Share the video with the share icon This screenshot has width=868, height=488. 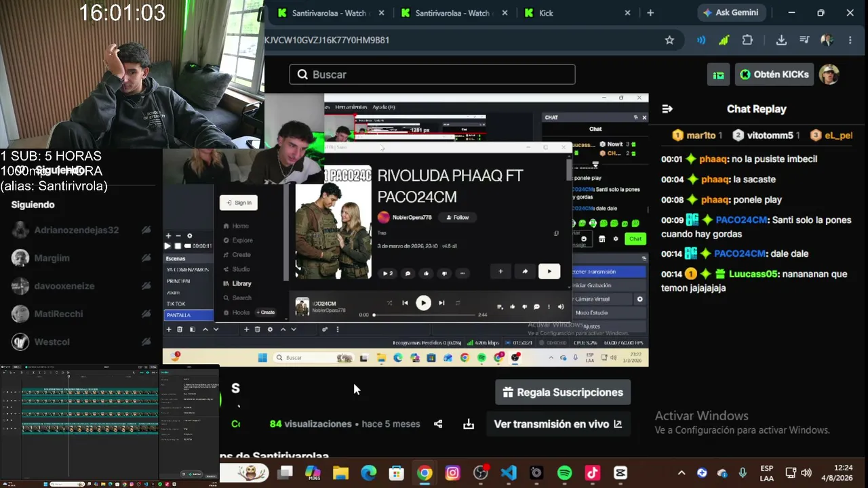pyautogui.click(x=438, y=424)
